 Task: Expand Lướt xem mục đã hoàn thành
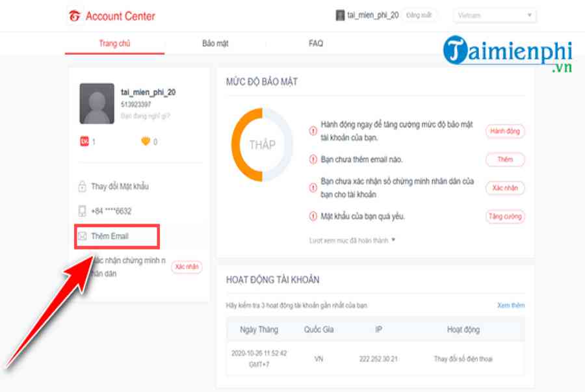point(352,241)
